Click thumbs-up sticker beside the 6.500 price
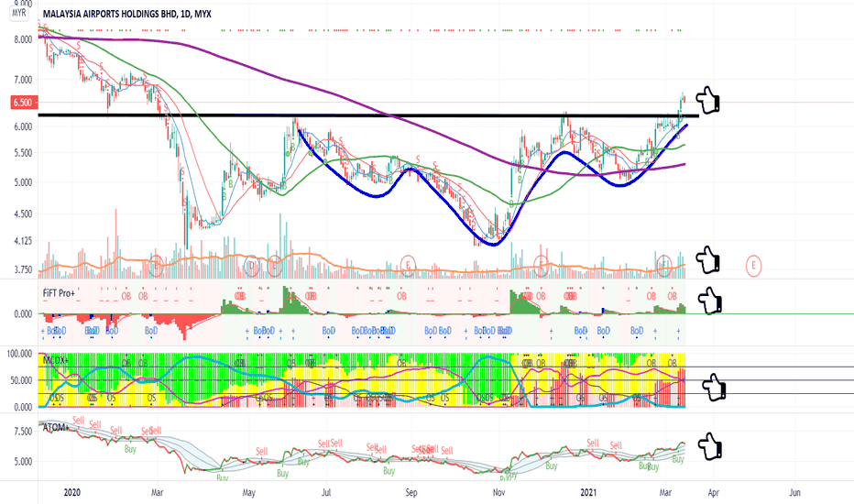Image resolution: width=854 pixels, height=504 pixels. [707, 100]
